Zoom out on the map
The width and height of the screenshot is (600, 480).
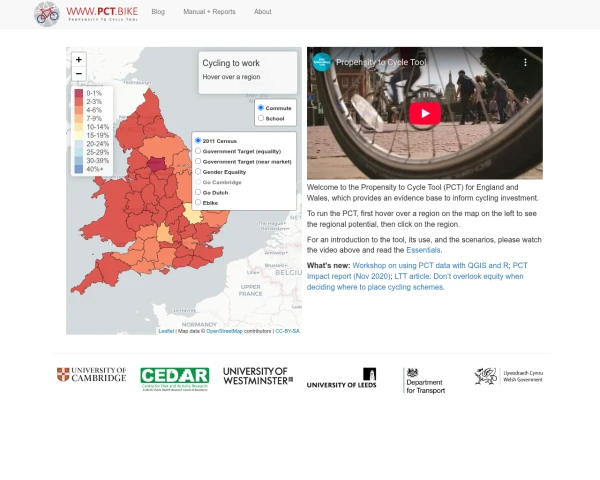[78, 74]
